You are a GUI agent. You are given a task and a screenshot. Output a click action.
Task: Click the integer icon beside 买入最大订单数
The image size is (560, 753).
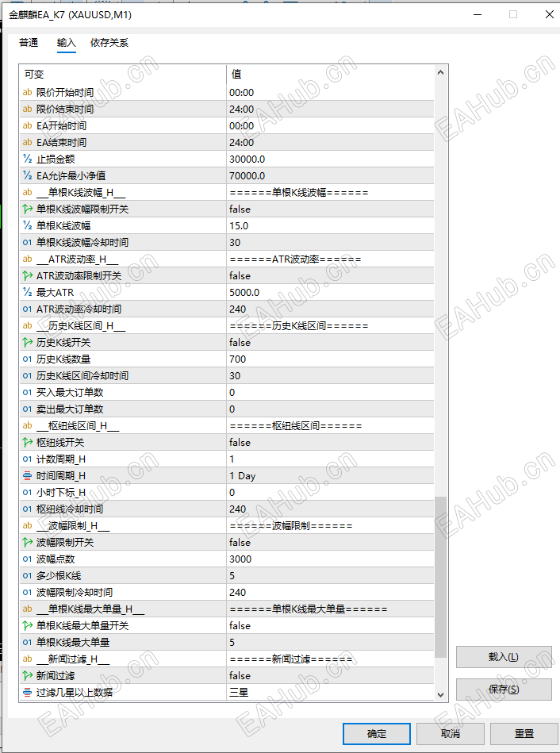tap(28, 392)
